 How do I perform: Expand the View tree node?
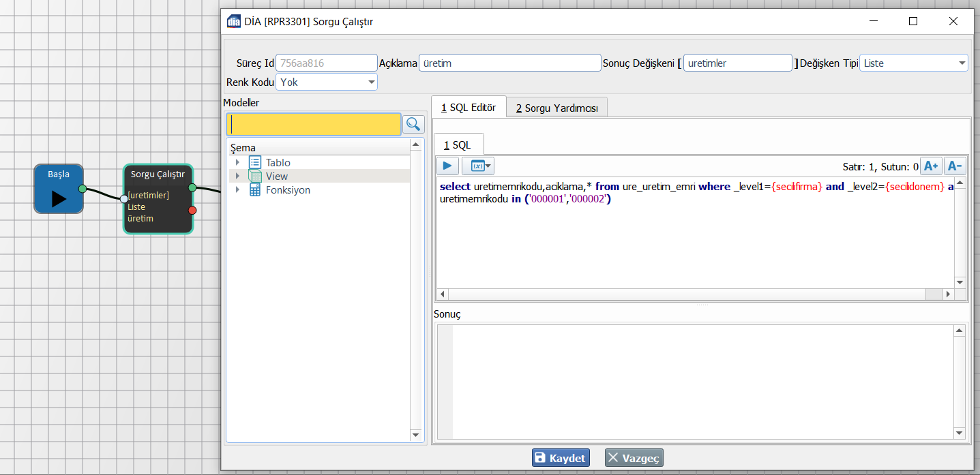pos(237,176)
